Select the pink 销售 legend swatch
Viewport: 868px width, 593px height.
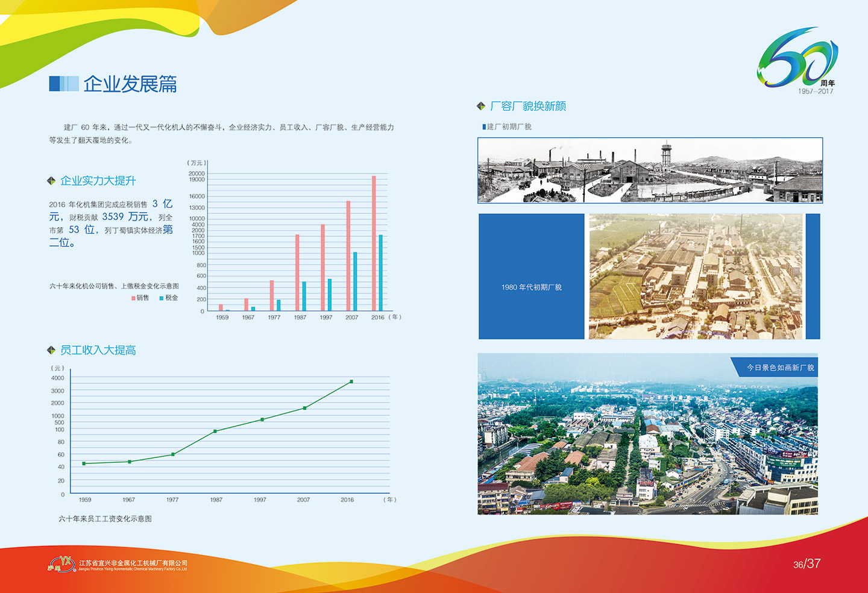click(133, 298)
